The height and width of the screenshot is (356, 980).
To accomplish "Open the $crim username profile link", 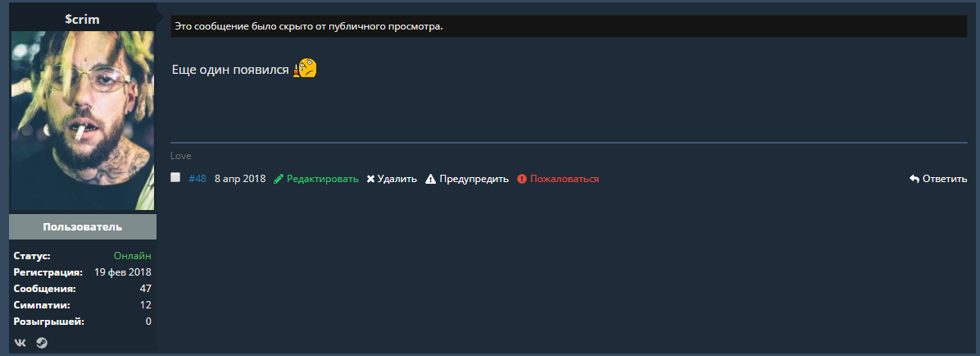I will coord(82,19).
